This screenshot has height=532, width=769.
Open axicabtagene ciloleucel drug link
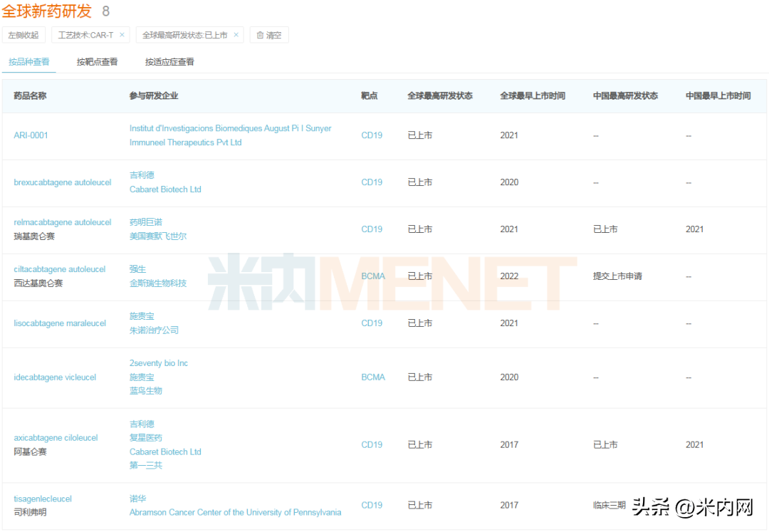click(56, 438)
